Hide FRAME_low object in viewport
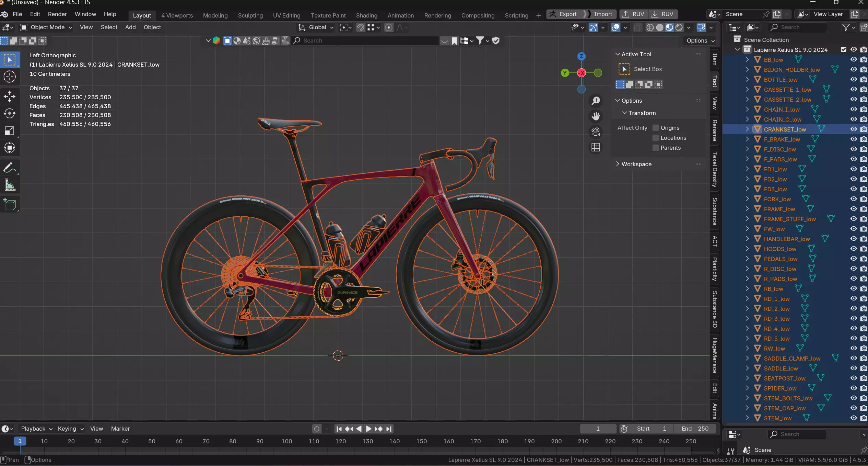This screenshot has height=466, width=868. [854, 209]
